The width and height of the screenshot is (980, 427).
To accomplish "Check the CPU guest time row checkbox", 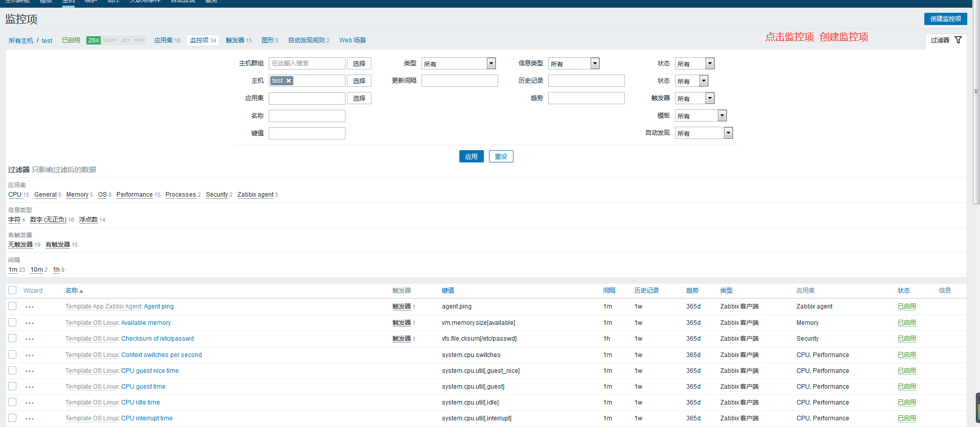I will tap(12, 386).
